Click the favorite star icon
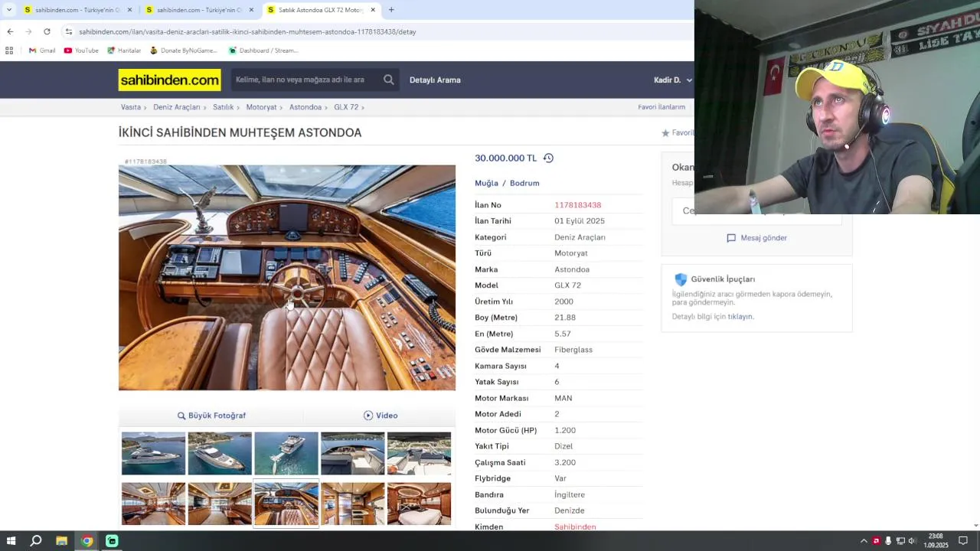 [665, 133]
